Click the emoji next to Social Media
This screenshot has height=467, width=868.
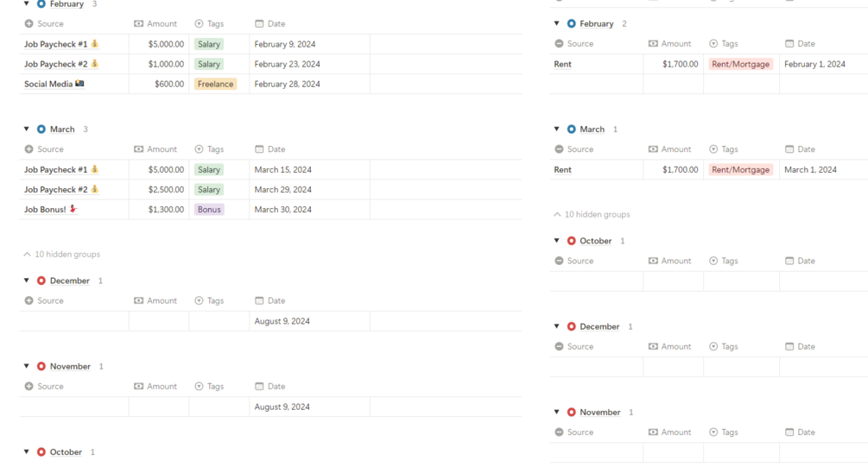pyautogui.click(x=79, y=84)
